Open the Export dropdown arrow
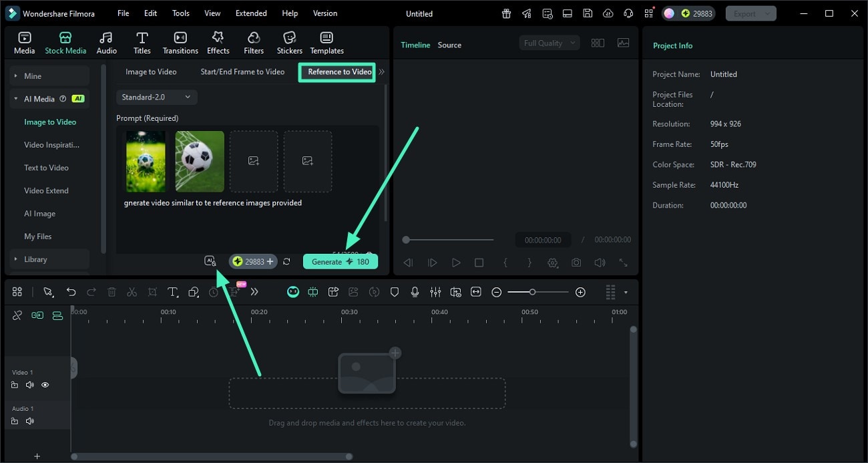Screen dimensions: 868x463 [768, 13]
